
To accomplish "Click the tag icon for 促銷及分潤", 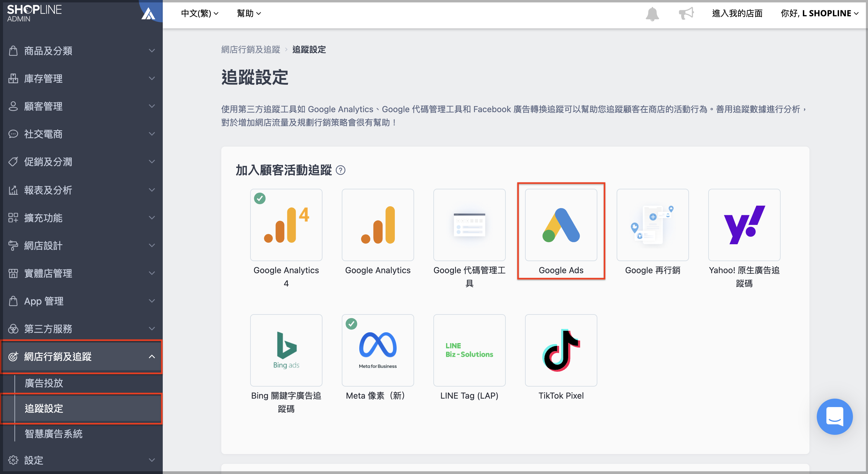I will point(13,162).
